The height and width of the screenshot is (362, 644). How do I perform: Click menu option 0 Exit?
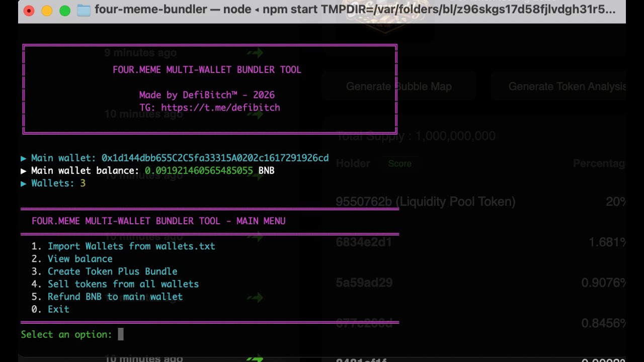[50, 309]
